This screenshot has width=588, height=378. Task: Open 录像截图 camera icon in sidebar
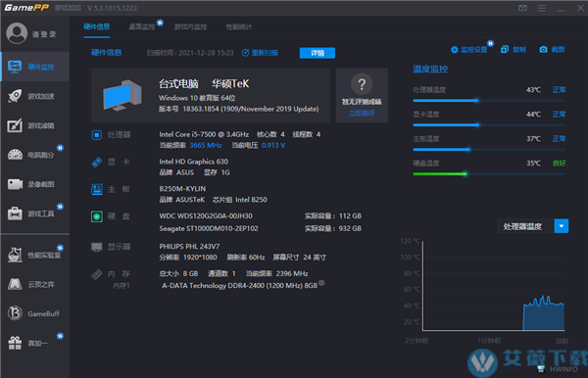point(15,184)
